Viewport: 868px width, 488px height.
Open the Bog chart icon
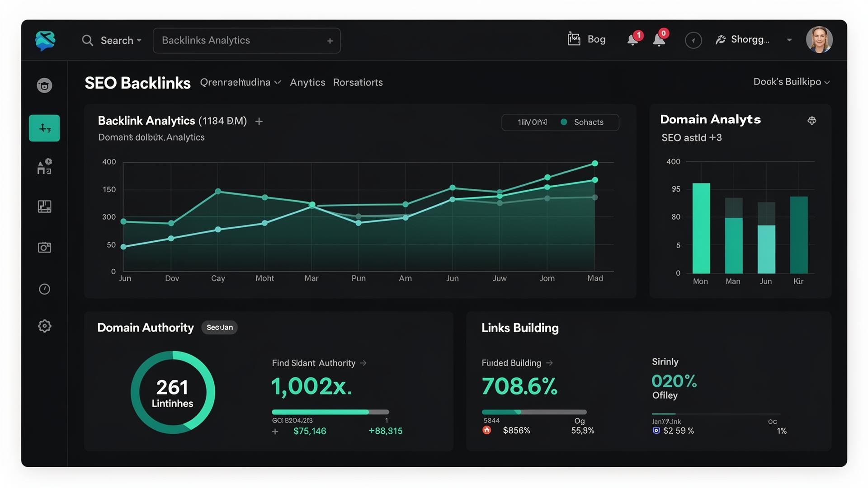pos(574,39)
